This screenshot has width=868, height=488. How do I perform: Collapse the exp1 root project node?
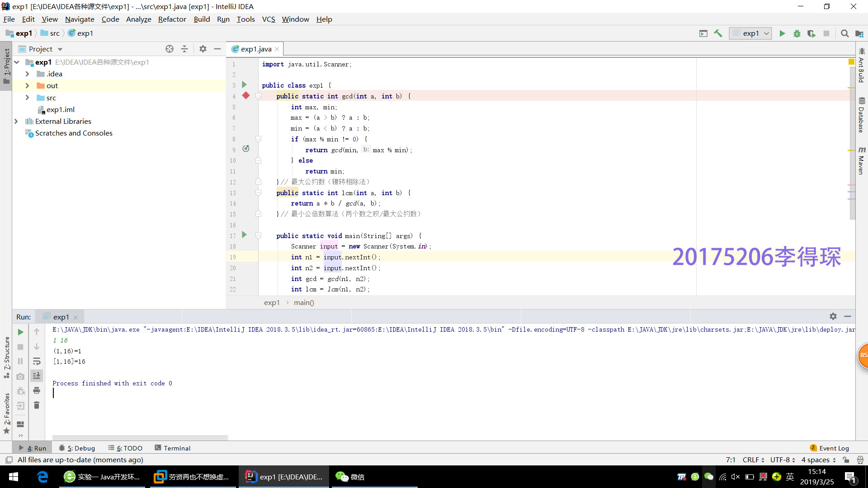[17, 62]
